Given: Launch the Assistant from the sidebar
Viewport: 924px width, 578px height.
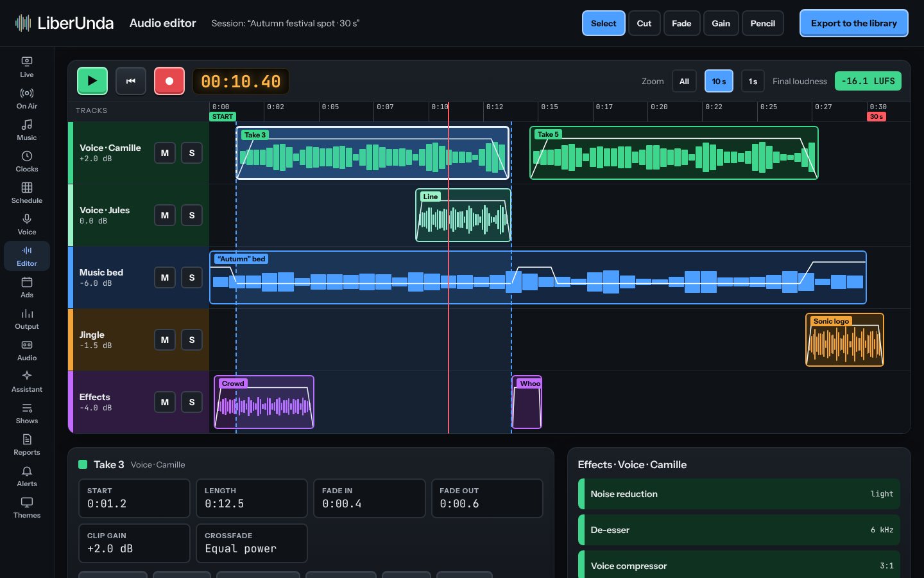Looking at the screenshot, I should [27, 381].
